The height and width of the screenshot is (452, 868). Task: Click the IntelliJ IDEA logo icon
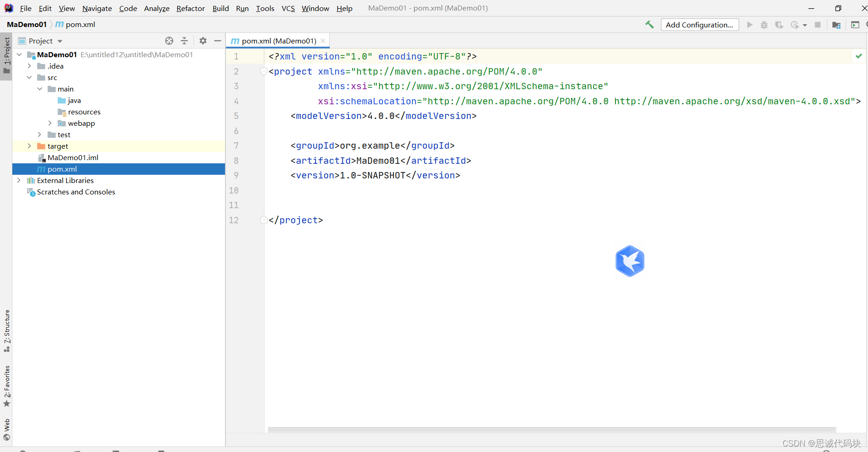pyautogui.click(x=9, y=8)
